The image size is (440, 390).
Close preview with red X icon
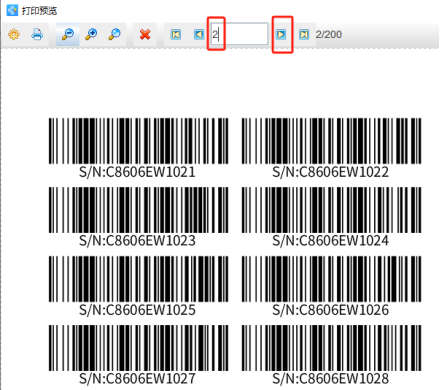[145, 34]
